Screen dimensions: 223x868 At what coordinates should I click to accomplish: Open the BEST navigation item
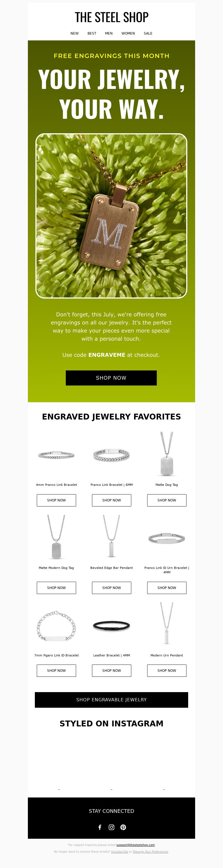[92, 33]
